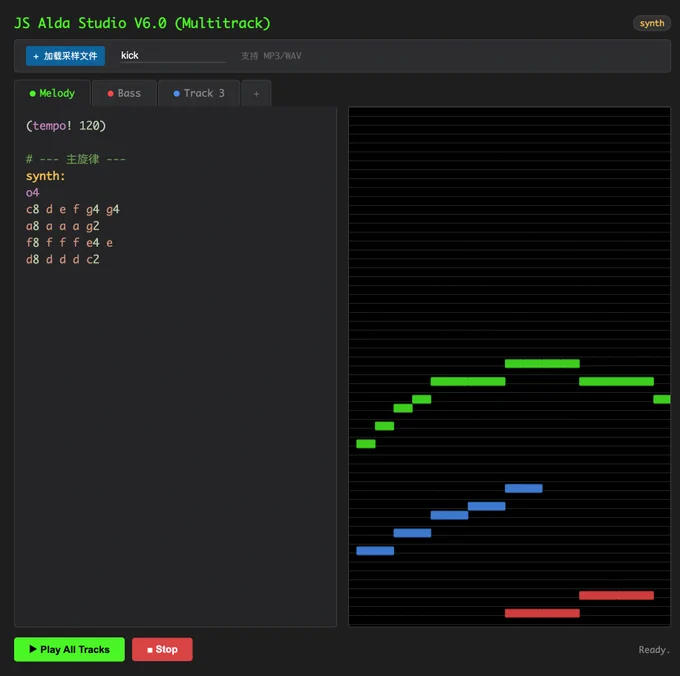Start playback with Play All Tracks

[x=69, y=649]
